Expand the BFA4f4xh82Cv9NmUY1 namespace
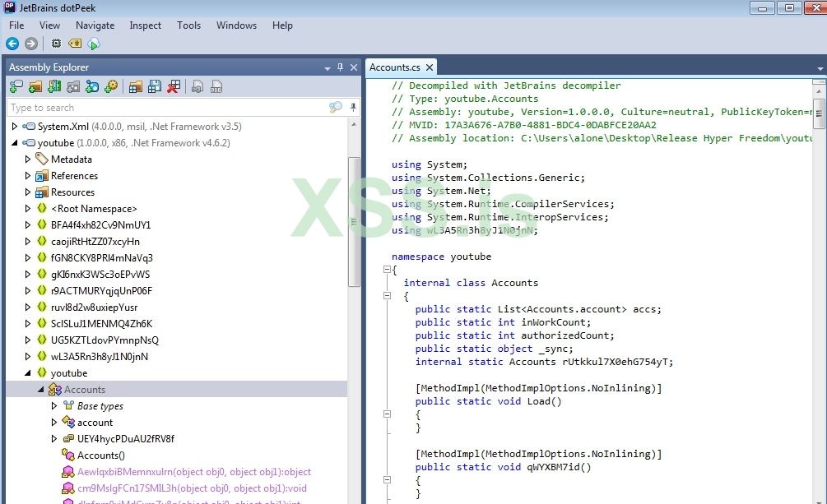 28,224
